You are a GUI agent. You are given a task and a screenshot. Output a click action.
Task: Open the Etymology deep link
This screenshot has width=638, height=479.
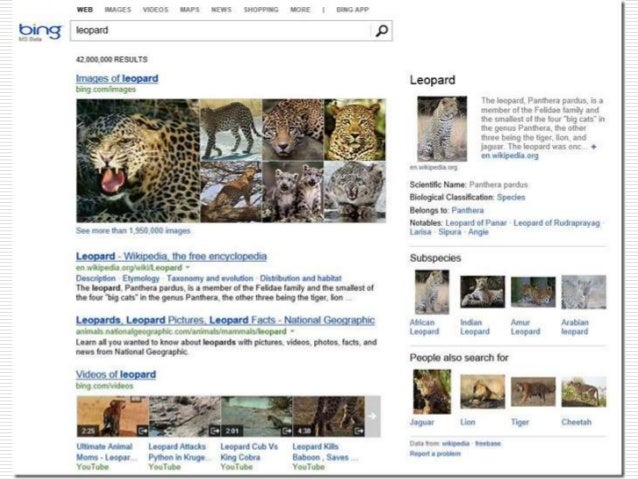(141, 278)
